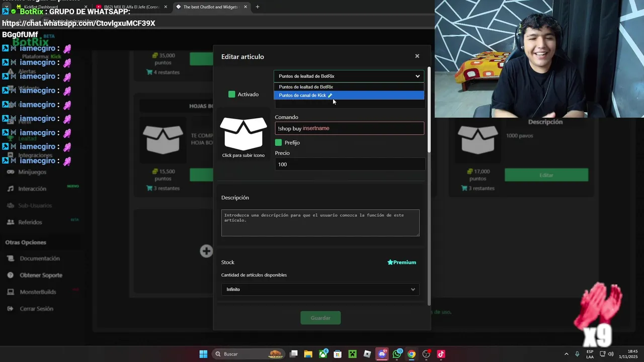Toggle the Activado checkbox
This screenshot has height=362, width=644.
[x=231, y=94]
